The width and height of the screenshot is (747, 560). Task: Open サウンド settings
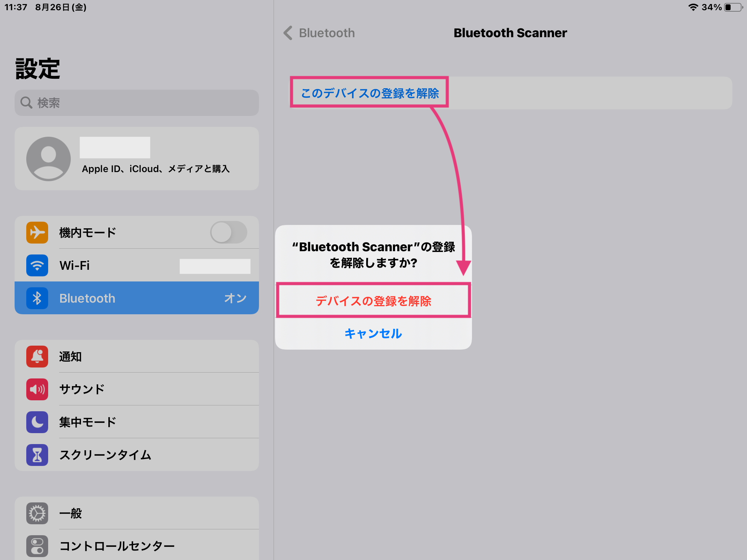137,389
